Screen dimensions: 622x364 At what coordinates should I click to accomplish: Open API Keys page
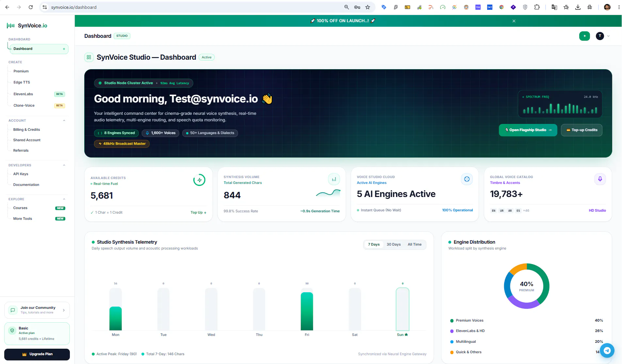21,174
